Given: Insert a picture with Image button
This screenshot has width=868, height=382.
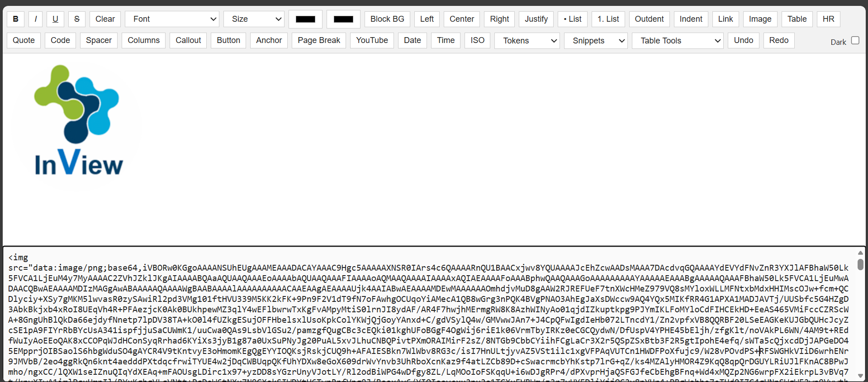Looking at the screenshot, I should [760, 19].
